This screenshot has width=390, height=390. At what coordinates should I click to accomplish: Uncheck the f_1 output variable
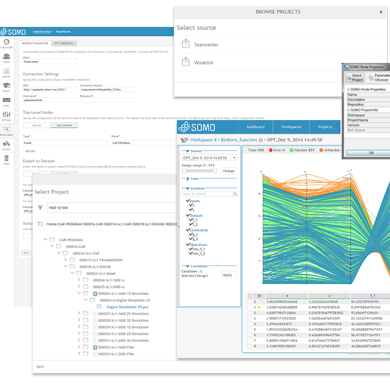click(191, 220)
